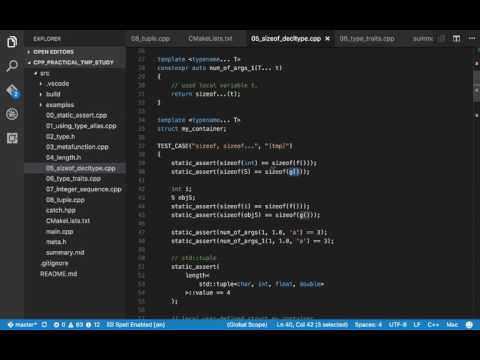Open the Extensions view in activity bar
Viewport: 480px width, 360px height.
pyautogui.click(x=12, y=138)
